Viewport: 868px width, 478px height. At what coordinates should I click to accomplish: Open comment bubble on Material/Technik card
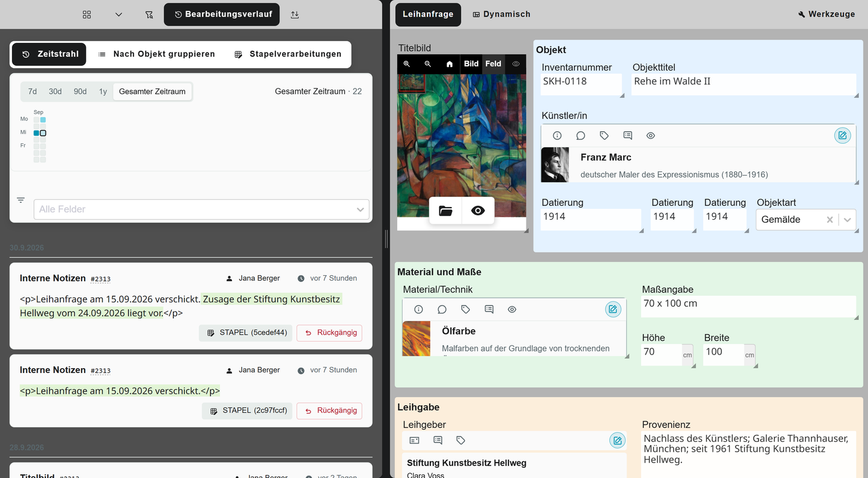pyautogui.click(x=442, y=309)
